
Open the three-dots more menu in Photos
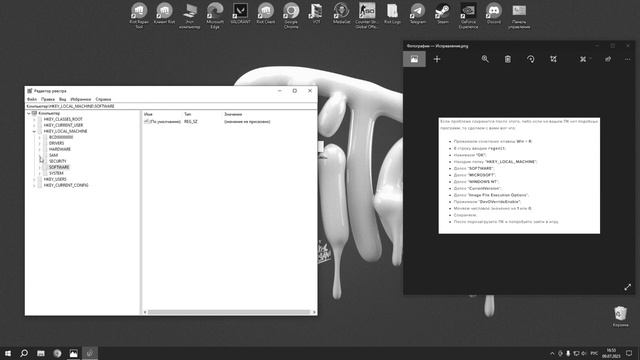[x=627, y=59]
